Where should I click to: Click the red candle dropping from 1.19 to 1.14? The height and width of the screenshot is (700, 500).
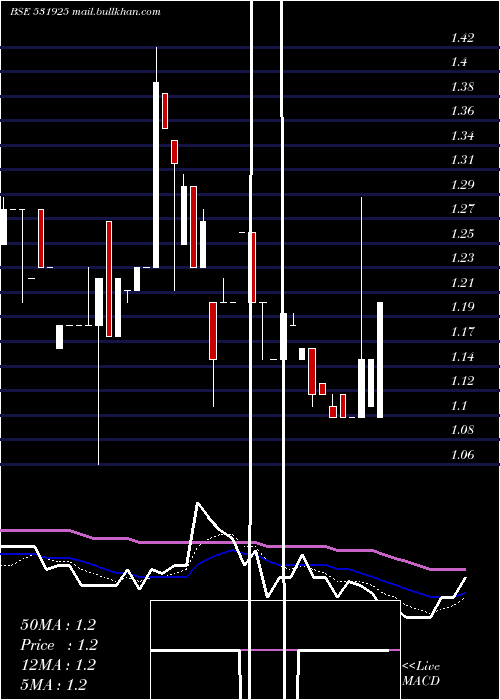213,331
